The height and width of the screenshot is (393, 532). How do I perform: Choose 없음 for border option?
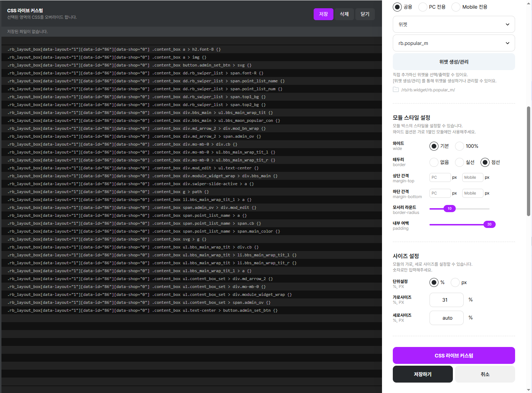pos(434,162)
